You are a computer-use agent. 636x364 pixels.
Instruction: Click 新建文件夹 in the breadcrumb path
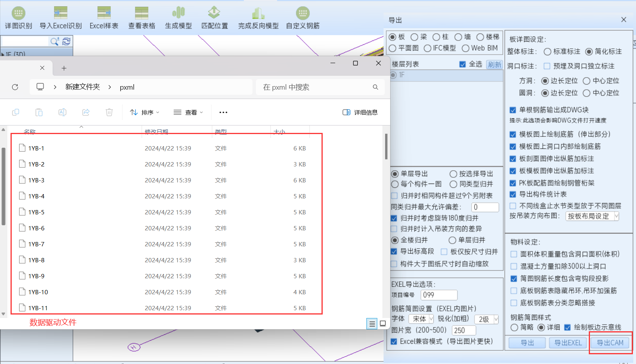(x=82, y=87)
